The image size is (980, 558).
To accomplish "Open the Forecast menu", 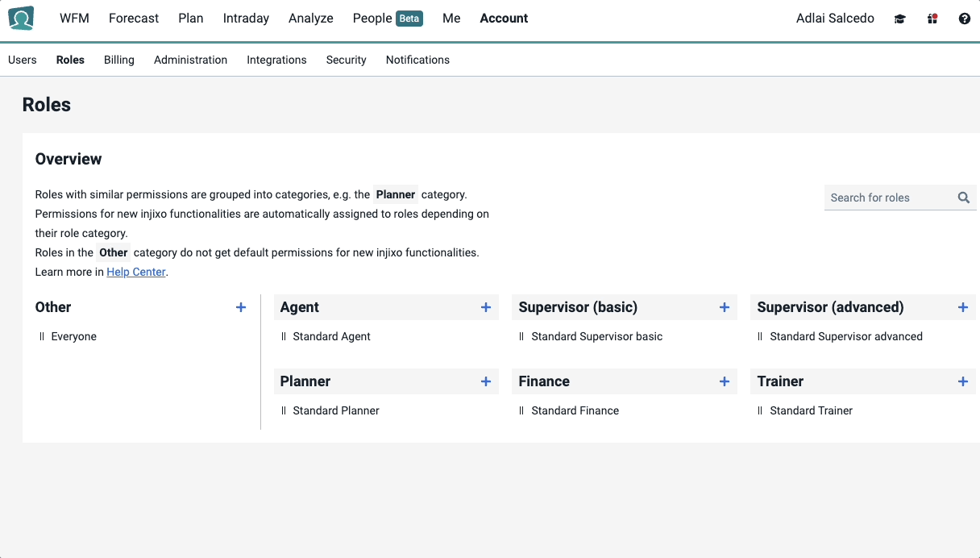I will tap(133, 18).
